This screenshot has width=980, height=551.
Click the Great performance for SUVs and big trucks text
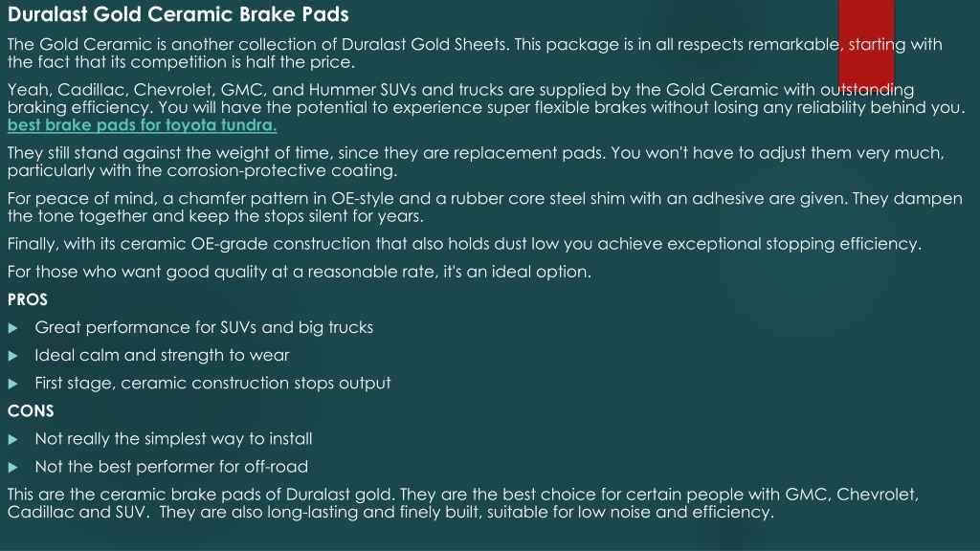[204, 327]
